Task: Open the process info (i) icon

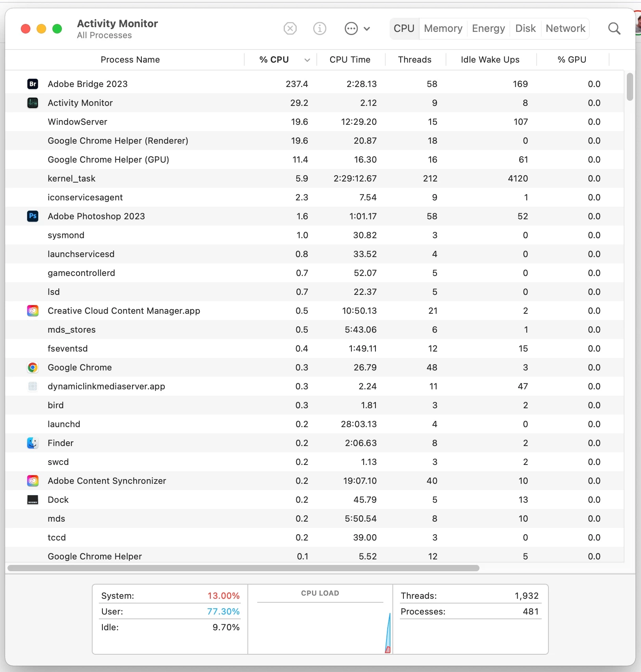Action: (x=320, y=28)
